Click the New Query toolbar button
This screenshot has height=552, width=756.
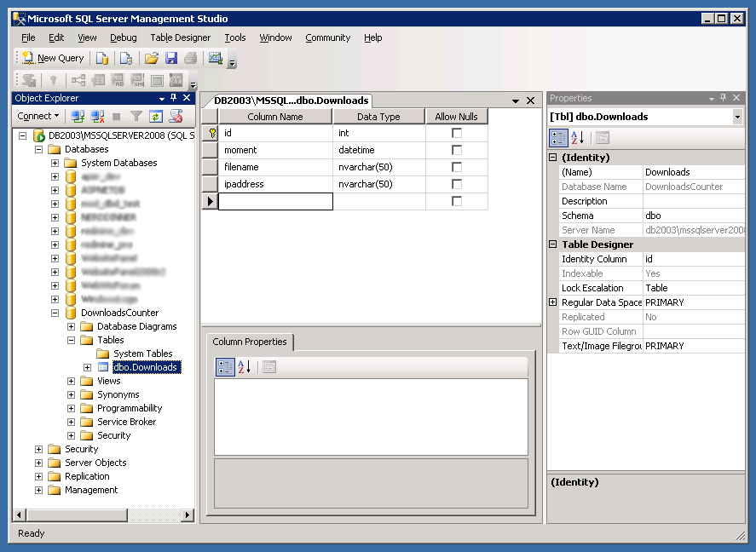pos(53,58)
